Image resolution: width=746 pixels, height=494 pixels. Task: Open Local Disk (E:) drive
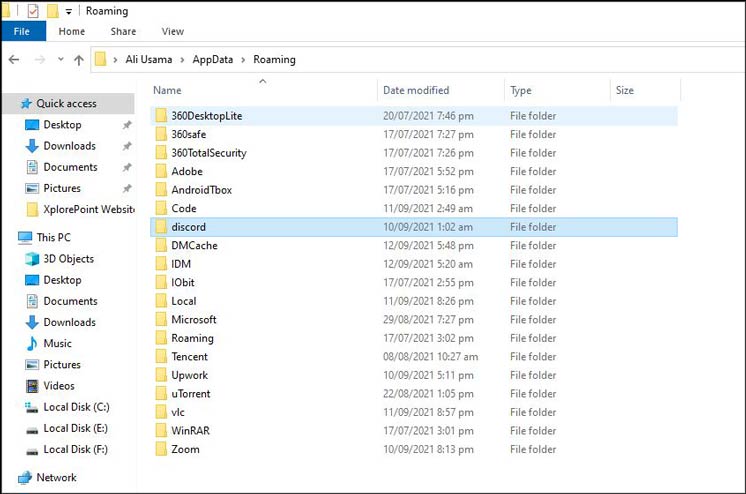coord(75,428)
